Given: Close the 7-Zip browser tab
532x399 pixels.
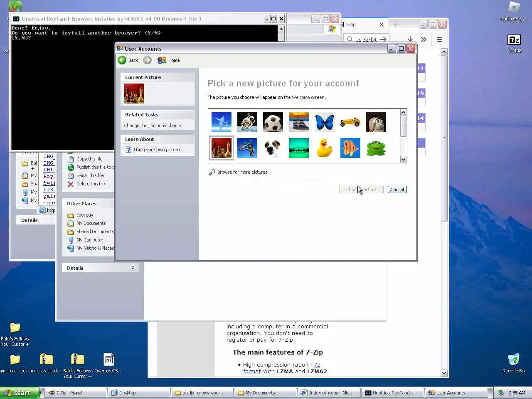Looking at the screenshot, I should coord(382,25).
